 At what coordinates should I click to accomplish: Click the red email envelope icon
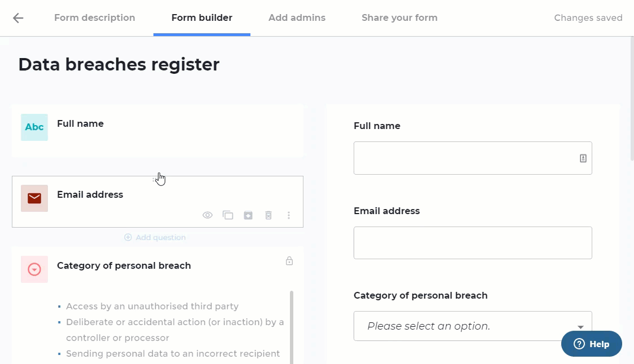point(34,198)
